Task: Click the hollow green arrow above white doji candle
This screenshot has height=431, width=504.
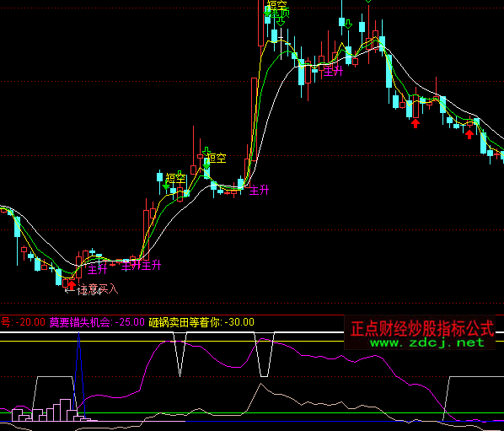Action: (x=281, y=22)
